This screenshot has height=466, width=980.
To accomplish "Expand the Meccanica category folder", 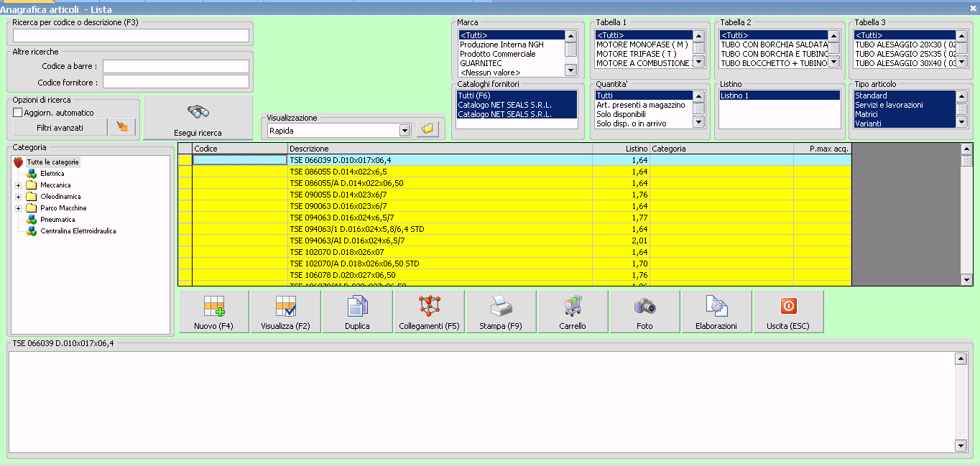I will (18, 185).
